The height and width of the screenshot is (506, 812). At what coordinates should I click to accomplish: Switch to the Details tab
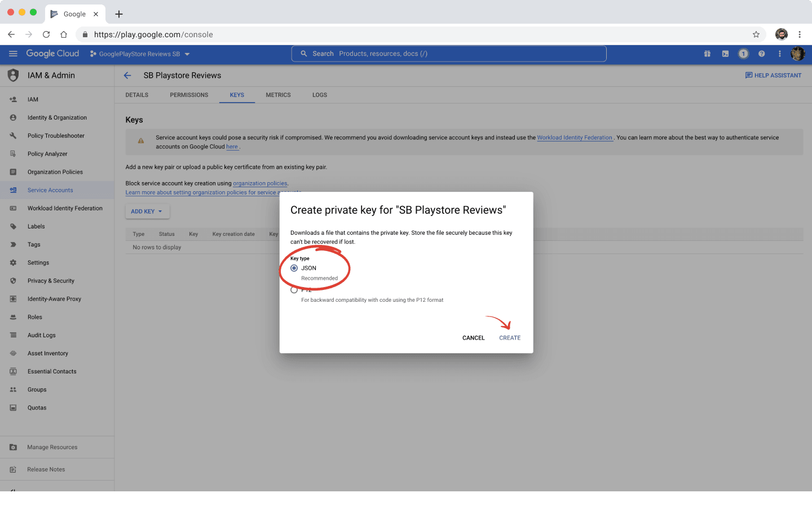click(x=137, y=95)
